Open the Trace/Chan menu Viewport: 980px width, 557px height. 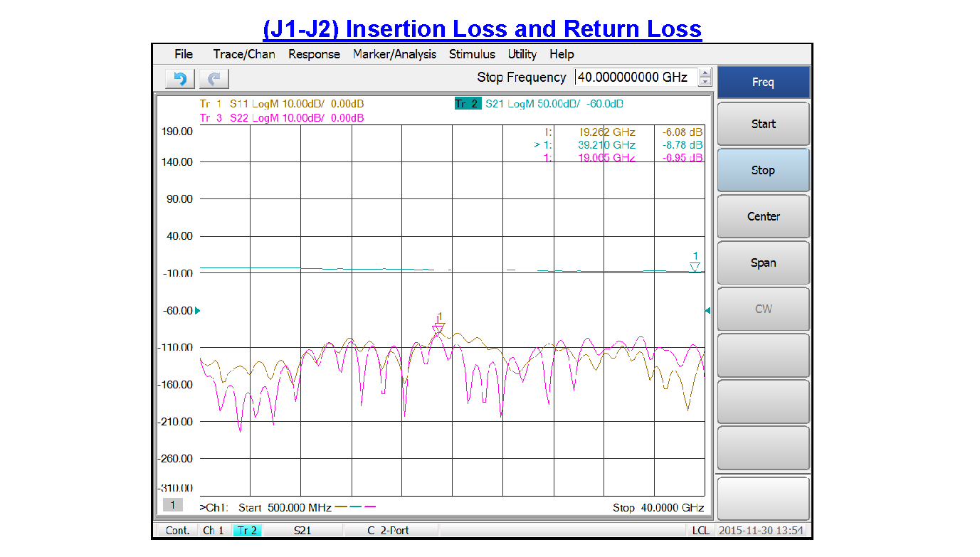pyautogui.click(x=244, y=54)
